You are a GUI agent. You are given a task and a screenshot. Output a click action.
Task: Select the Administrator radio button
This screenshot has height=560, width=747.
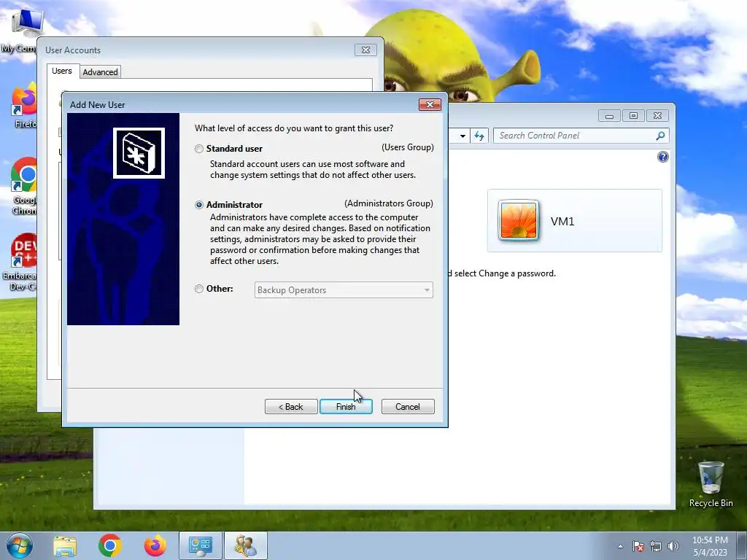pos(199,205)
